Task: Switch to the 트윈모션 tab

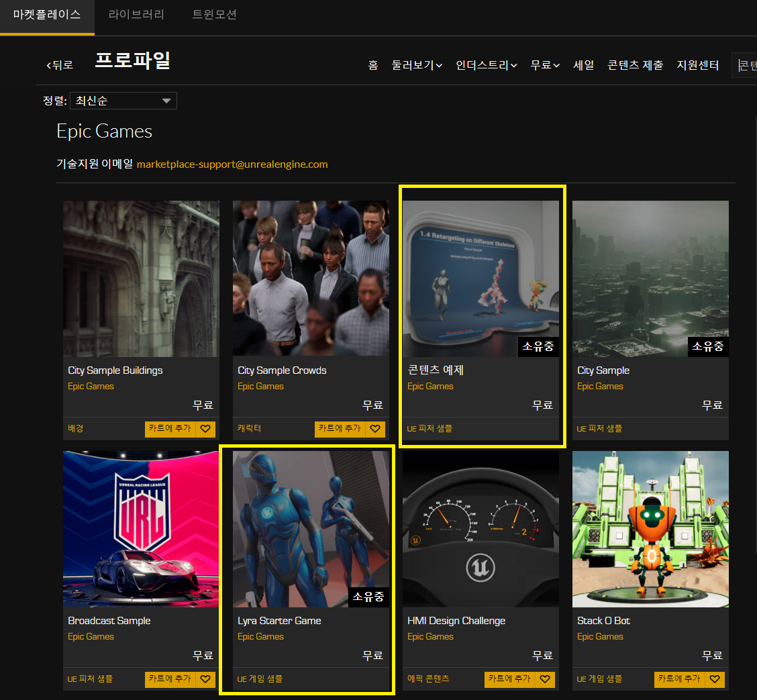Action: (214, 15)
